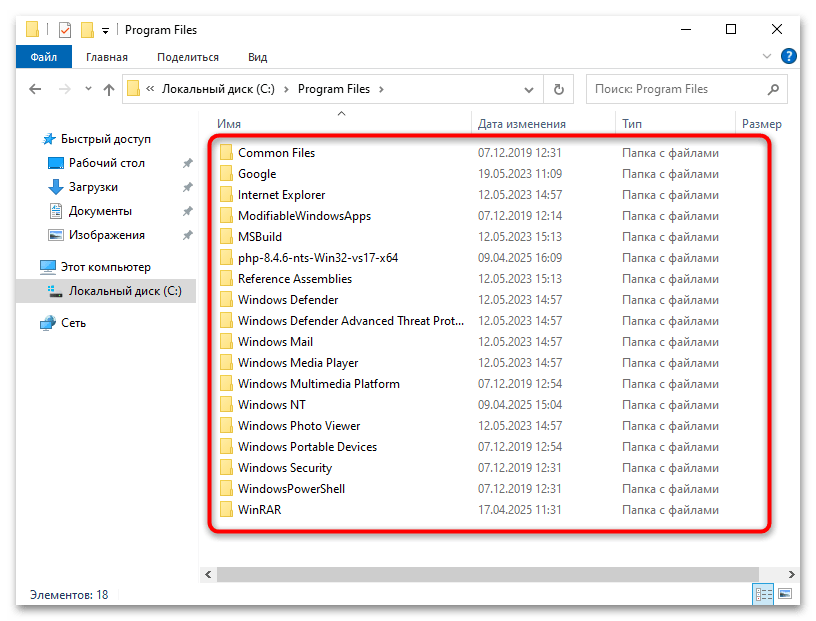
Task: Select Локальный диск (C:) in the navigation pane
Action: click(106, 291)
